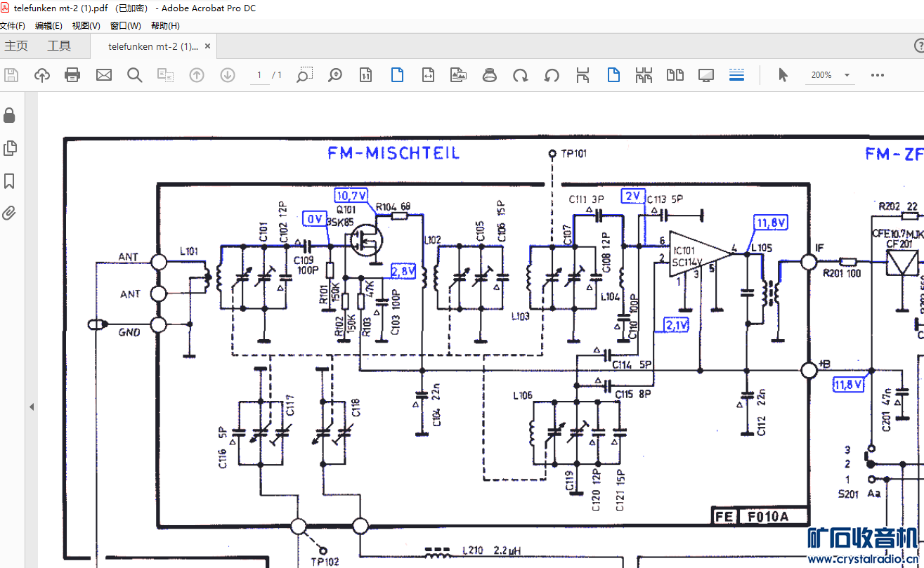Rotate view clockwise
This screenshot has width=924, height=568.
click(521, 75)
